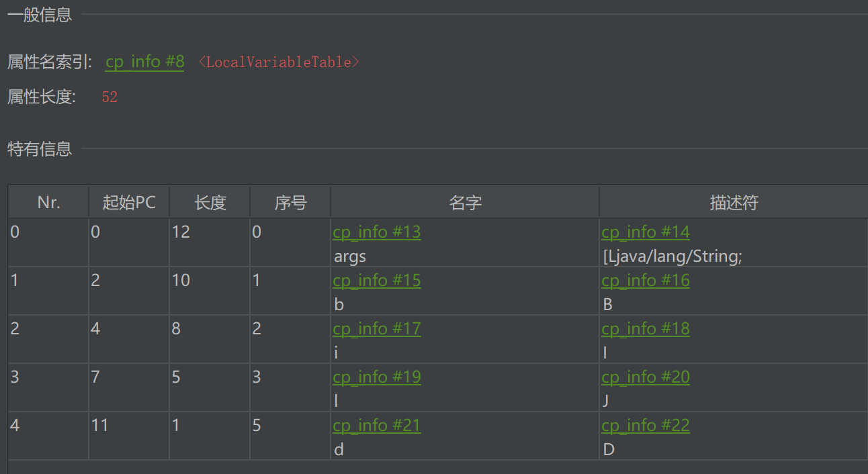Select the 起始PC column header
Viewport: 868px width, 474px height.
pos(129,202)
